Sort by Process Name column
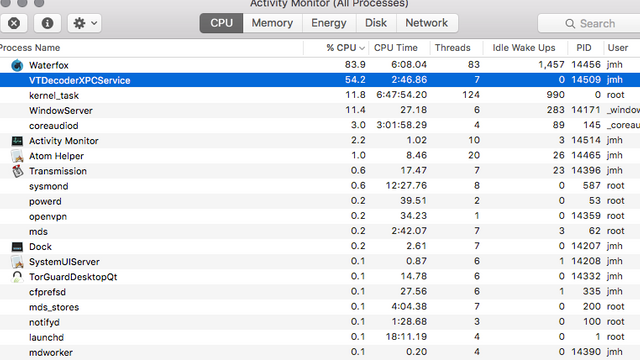640x360 pixels. pos(151,48)
